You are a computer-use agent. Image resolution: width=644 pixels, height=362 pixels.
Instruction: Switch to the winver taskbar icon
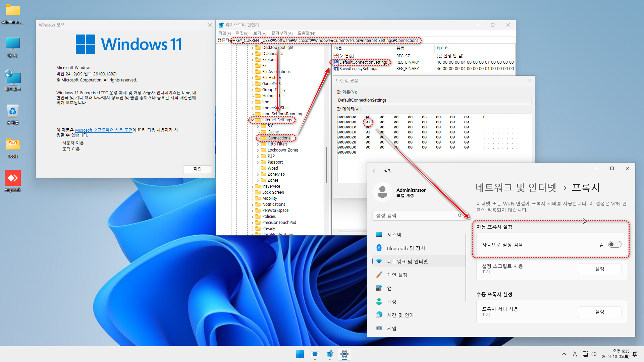(x=315, y=354)
